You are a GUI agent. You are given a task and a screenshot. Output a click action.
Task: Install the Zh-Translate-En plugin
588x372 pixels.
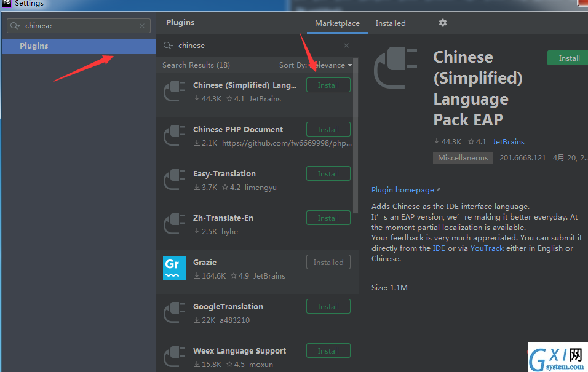point(328,218)
